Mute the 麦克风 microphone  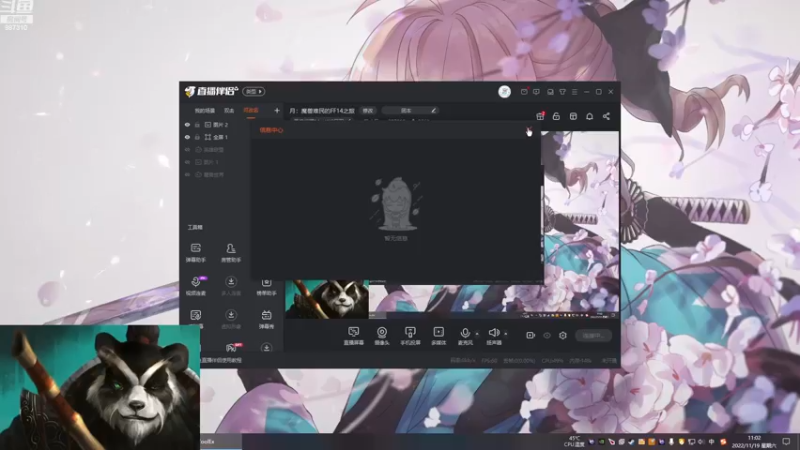click(465, 336)
